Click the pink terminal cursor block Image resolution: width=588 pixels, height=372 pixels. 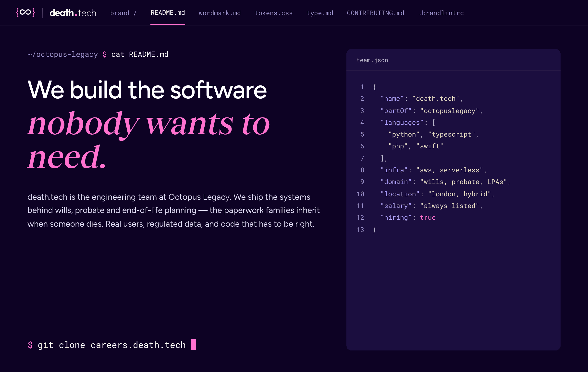pos(193,345)
